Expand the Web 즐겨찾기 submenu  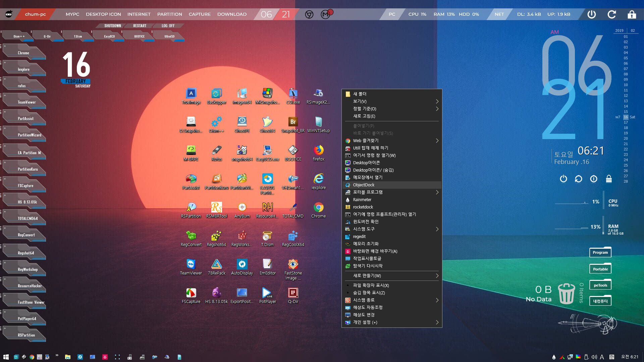click(x=392, y=140)
